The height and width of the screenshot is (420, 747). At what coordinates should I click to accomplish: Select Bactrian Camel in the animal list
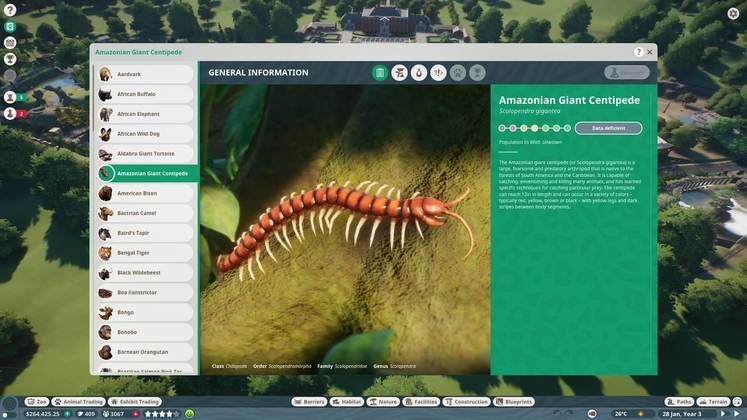(x=145, y=213)
